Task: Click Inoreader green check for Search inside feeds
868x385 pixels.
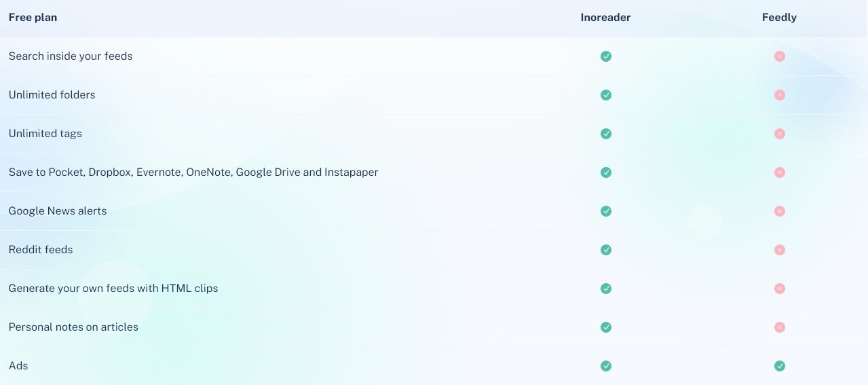Action: coord(606,56)
